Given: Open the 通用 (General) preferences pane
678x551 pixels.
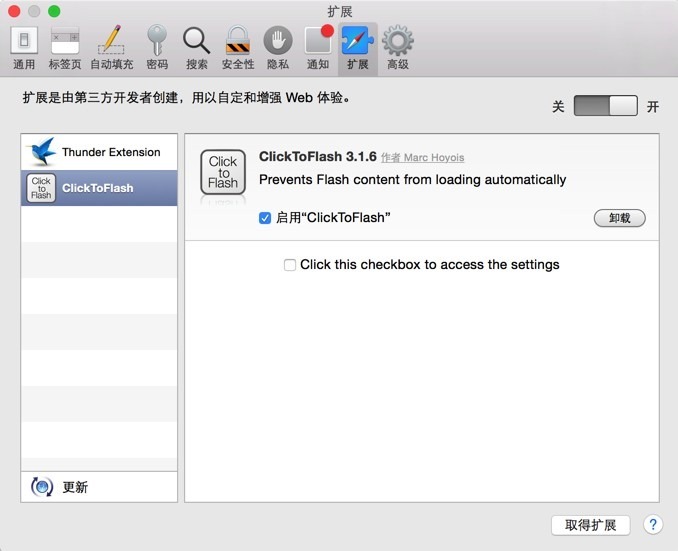Looking at the screenshot, I should (x=24, y=48).
